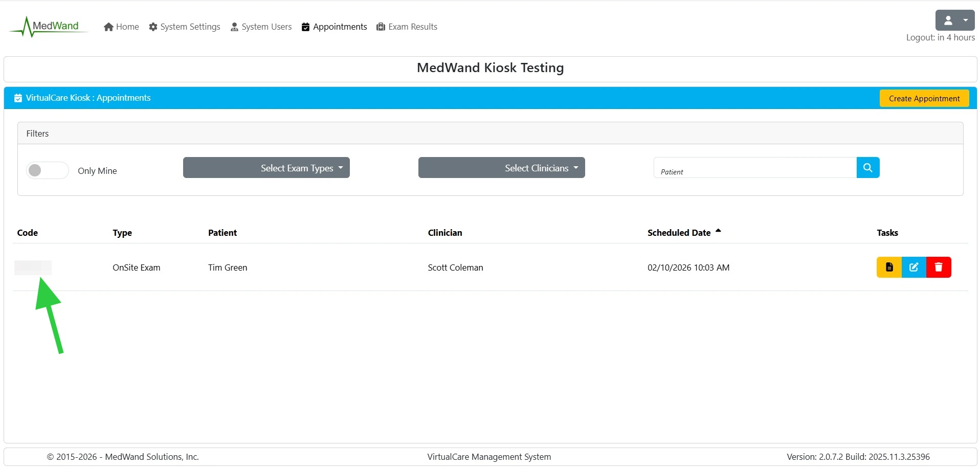Edit Tim Green's appointment with the pencil icon
980x468 pixels.
pos(914,267)
